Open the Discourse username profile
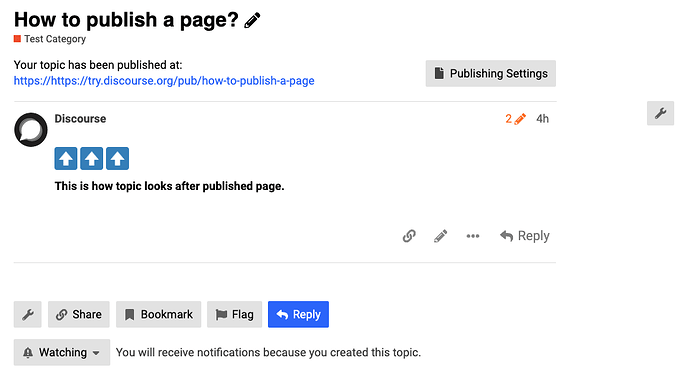Viewport: 690px width, 384px height. 80,119
